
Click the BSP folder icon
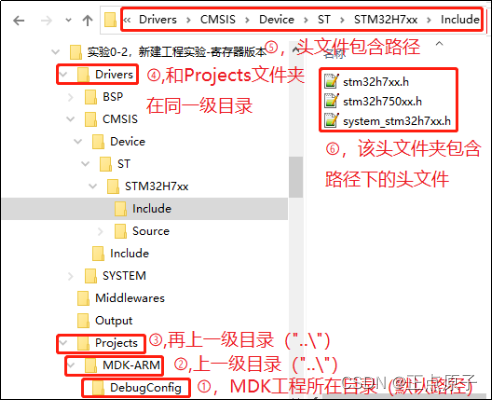(91, 97)
